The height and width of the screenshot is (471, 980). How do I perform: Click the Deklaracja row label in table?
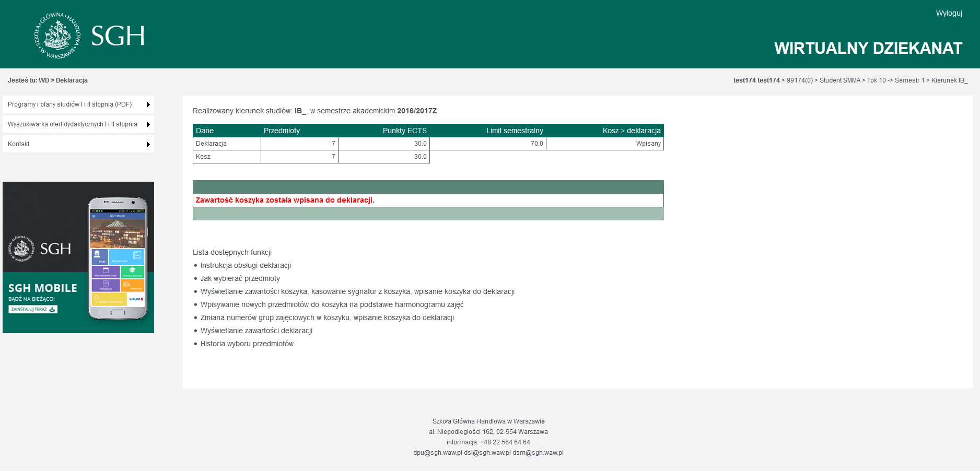(227, 144)
